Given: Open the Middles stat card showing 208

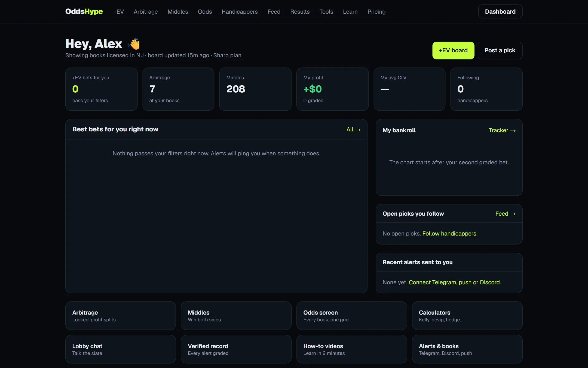Looking at the screenshot, I should pyautogui.click(x=255, y=89).
